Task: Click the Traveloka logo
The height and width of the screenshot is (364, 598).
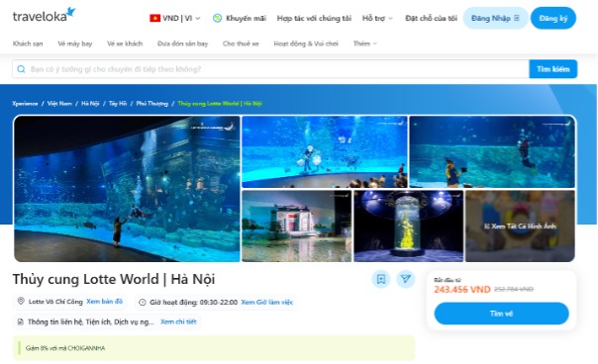Action: pos(44,15)
